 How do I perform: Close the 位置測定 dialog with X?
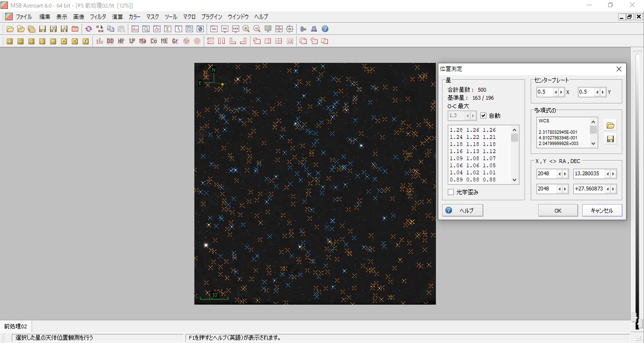619,69
